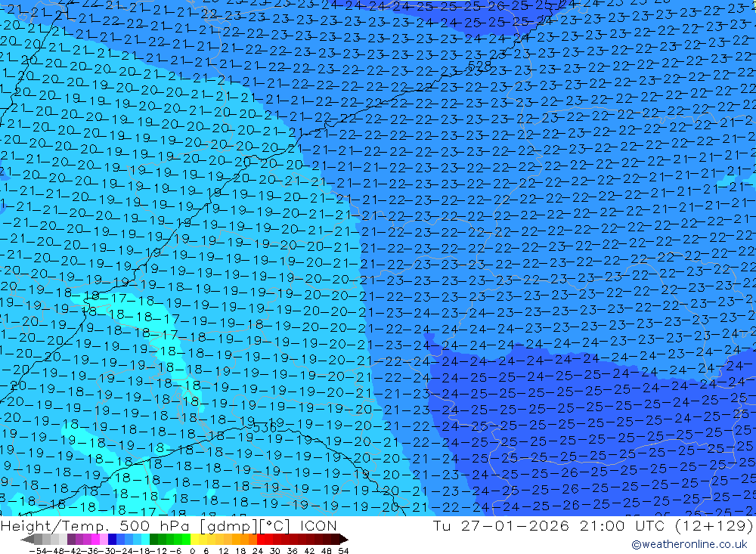Click the darkest green legend swatch
Image resolution: width=756 pixels, height=554 pixels.
[x=153, y=539]
